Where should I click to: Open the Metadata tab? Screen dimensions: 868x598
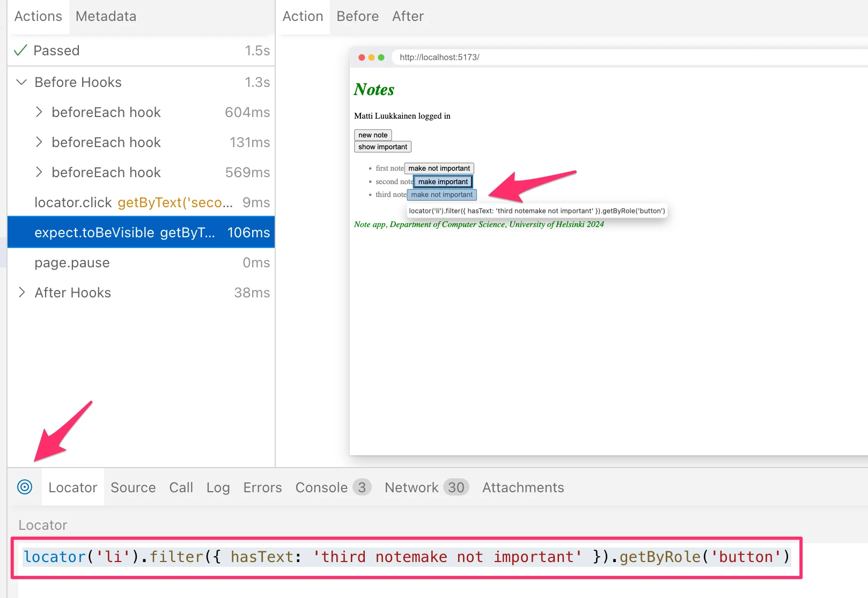[x=106, y=17]
